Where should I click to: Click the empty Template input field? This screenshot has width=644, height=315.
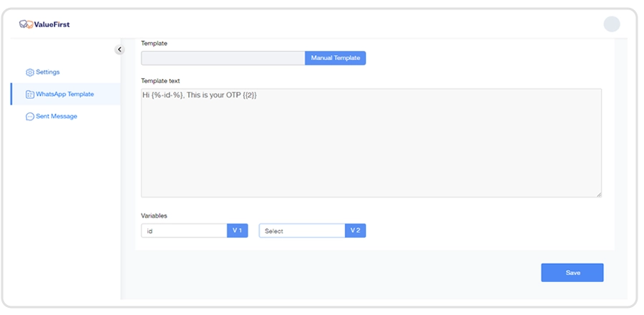click(223, 58)
